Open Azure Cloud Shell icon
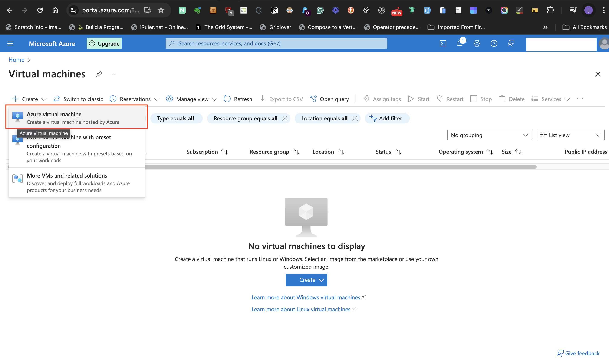 coord(443,43)
